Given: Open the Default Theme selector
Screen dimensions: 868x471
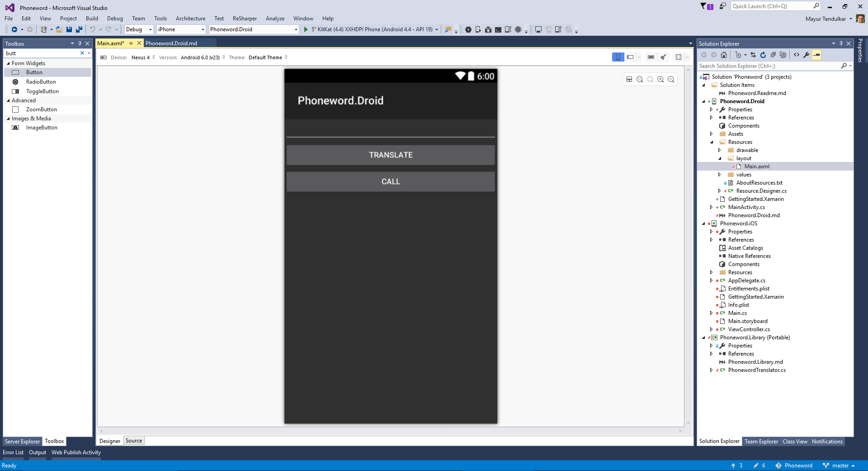Looking at the screenshot, I should click(x=268, y=57).
